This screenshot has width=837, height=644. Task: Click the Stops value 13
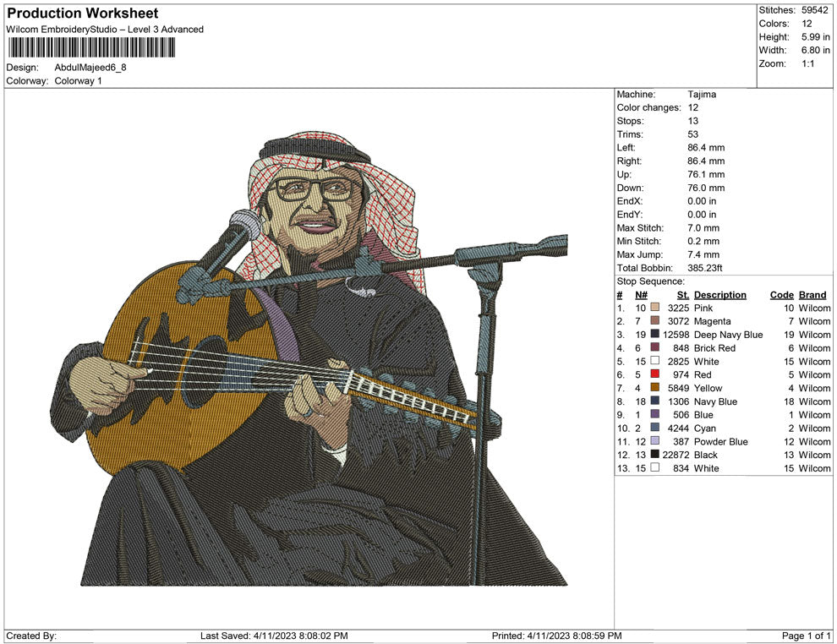[693, 121]
